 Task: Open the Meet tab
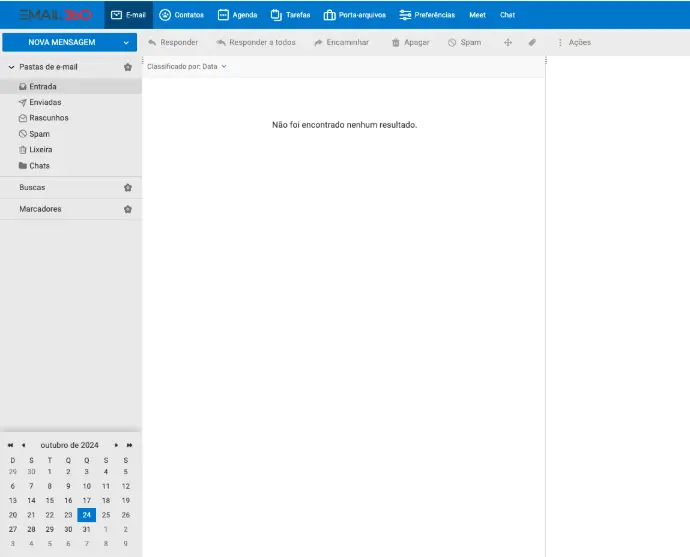477,15
